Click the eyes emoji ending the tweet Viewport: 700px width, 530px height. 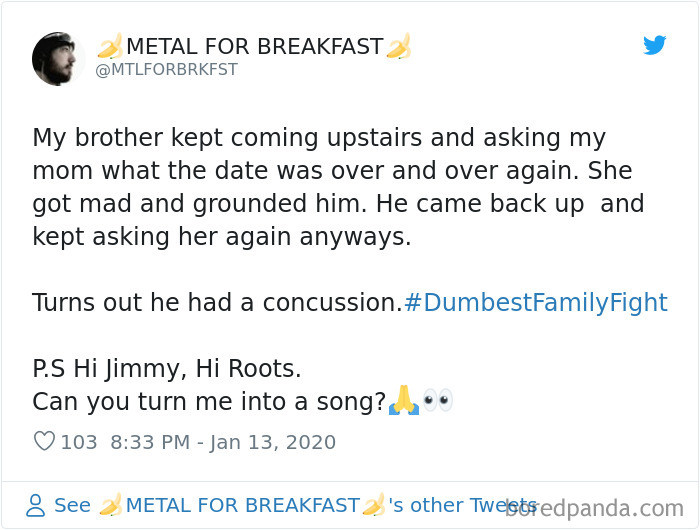[437, 401]
